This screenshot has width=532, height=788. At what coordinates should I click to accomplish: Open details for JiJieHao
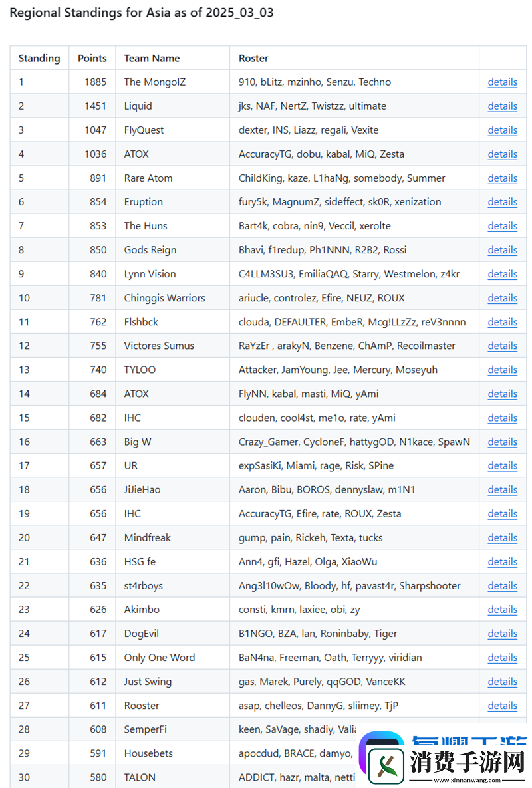(502, 489)
